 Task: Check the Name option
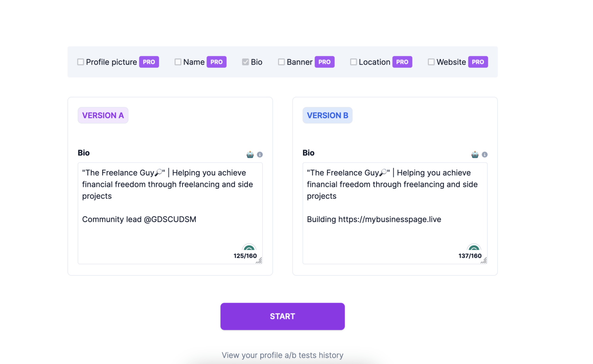[x=178, y=62]
